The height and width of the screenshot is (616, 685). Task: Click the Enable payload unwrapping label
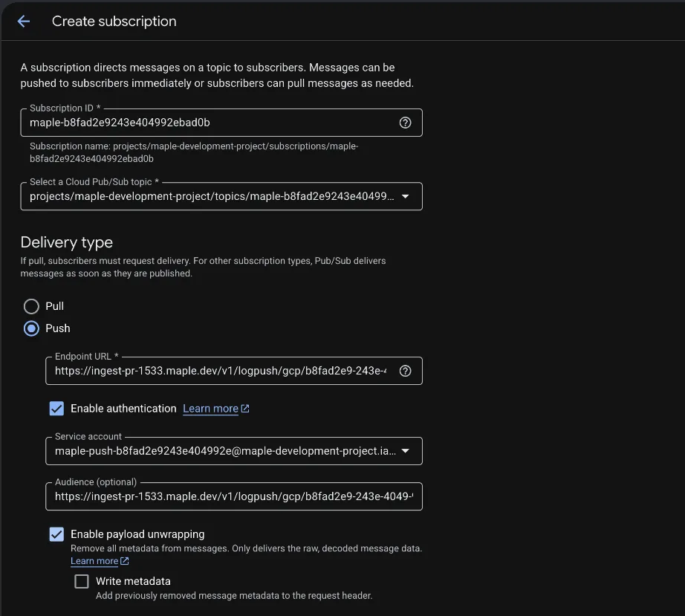pyautogui.click(x=137, y=534)
